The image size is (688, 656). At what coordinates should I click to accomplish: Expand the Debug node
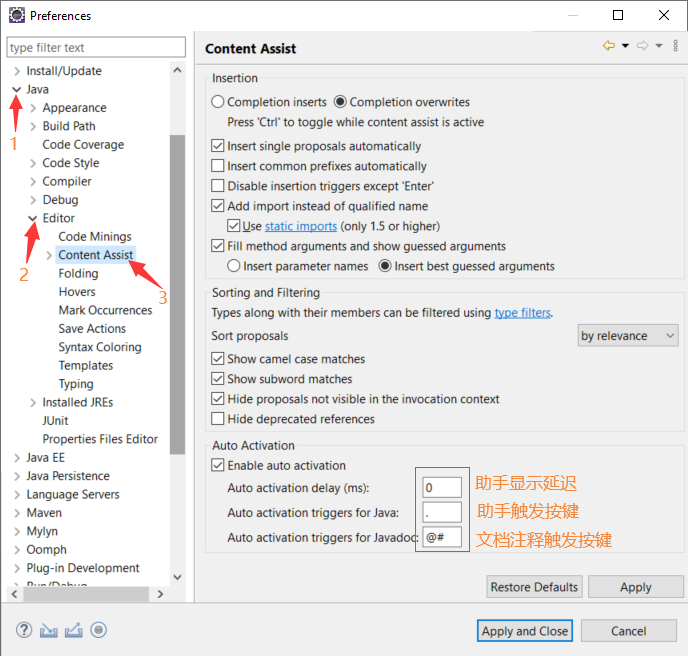(x=33, y=200)
